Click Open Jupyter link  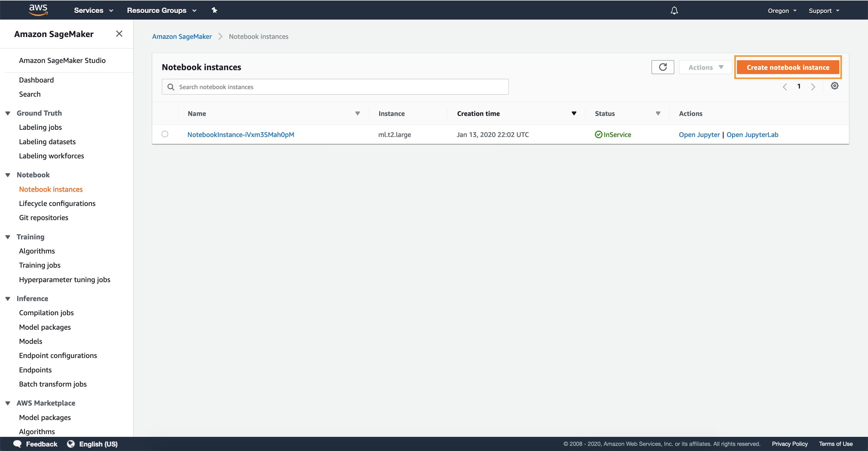(x=699, y=135)
